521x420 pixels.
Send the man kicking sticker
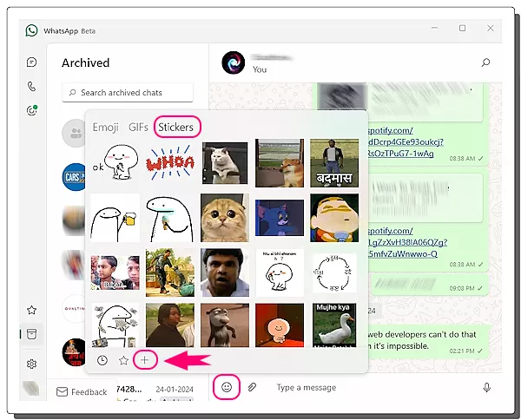pyautogui.click(x=170, y=272)
